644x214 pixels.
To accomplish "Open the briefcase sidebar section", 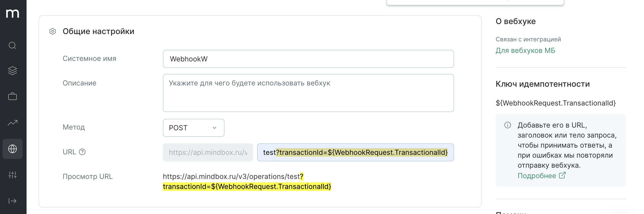I will (13, 96).
